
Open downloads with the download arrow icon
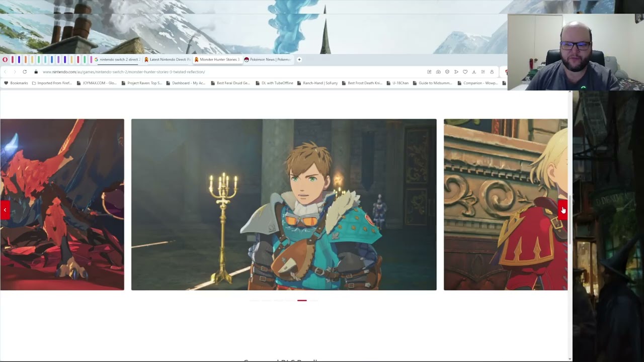click(x=474, y=72)
